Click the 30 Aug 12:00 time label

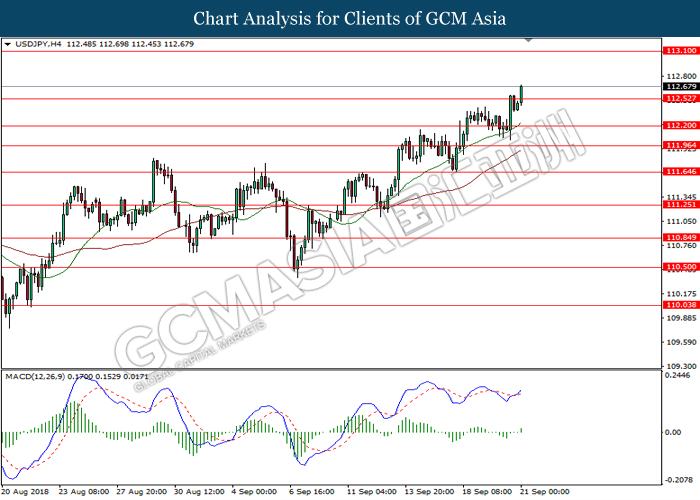coord(199,492)
